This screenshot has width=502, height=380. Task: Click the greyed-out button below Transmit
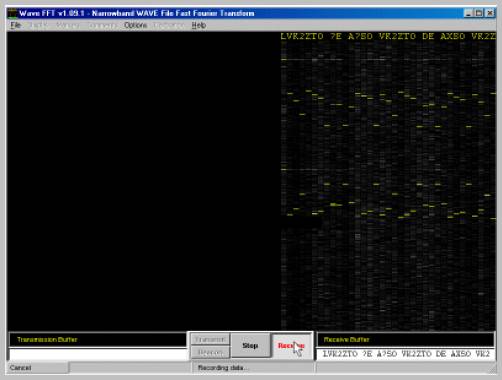[x=210, y=352]
